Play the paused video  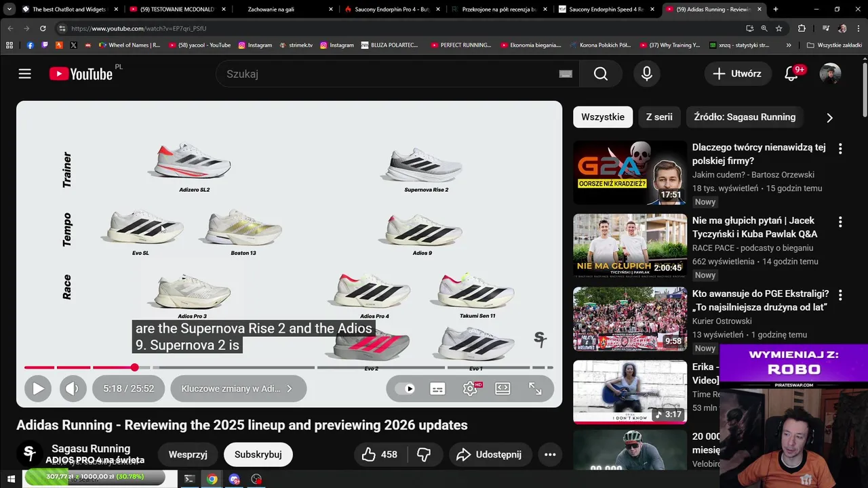pyautogui.click(x=38, y=388)
